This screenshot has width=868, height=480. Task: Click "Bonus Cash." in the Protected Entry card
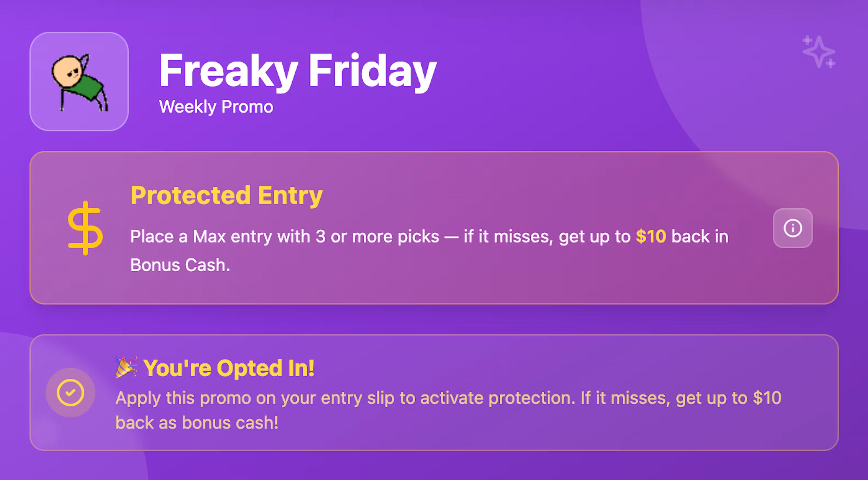point(180,265)
